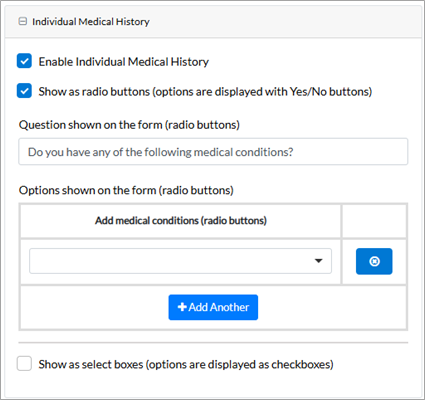Remove the medical condition row

click(374, 261)
